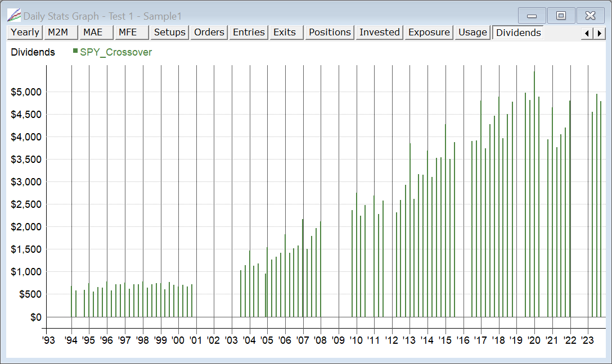Open the Setups tab
612x364 pixels.
(169, 33)
